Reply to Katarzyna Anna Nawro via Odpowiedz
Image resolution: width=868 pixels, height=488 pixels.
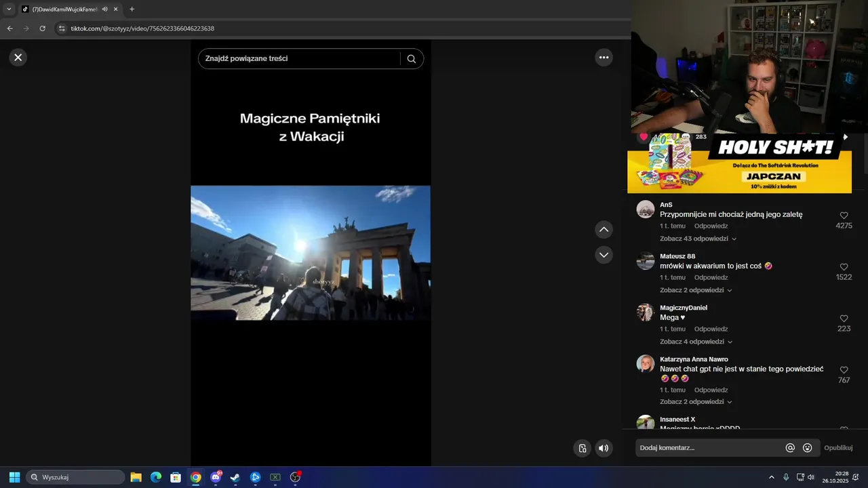(711, 390)
